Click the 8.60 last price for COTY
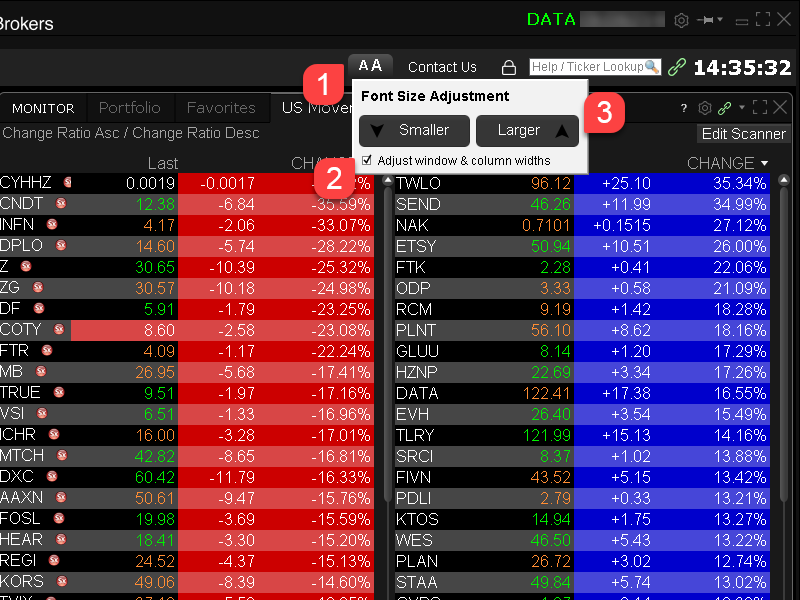 click(159, 330)
